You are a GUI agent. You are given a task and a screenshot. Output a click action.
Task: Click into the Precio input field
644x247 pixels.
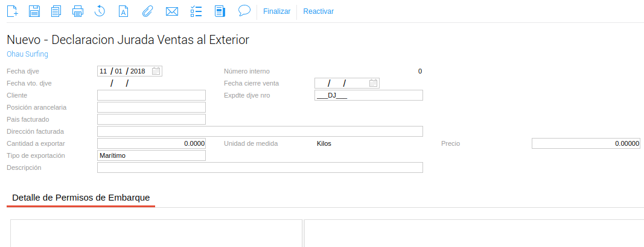585,143
